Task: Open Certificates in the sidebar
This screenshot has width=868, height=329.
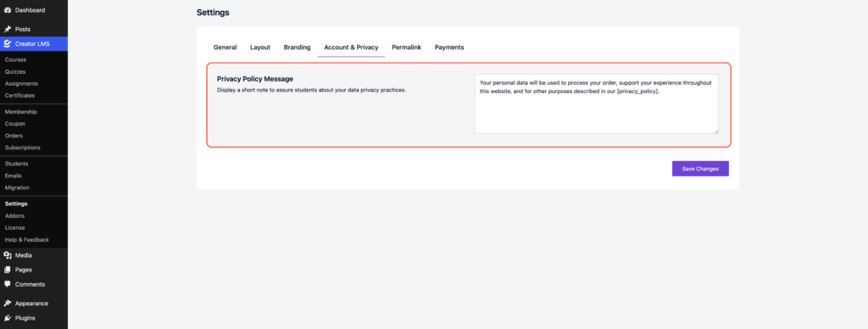Action: click(x=20, y=96)
